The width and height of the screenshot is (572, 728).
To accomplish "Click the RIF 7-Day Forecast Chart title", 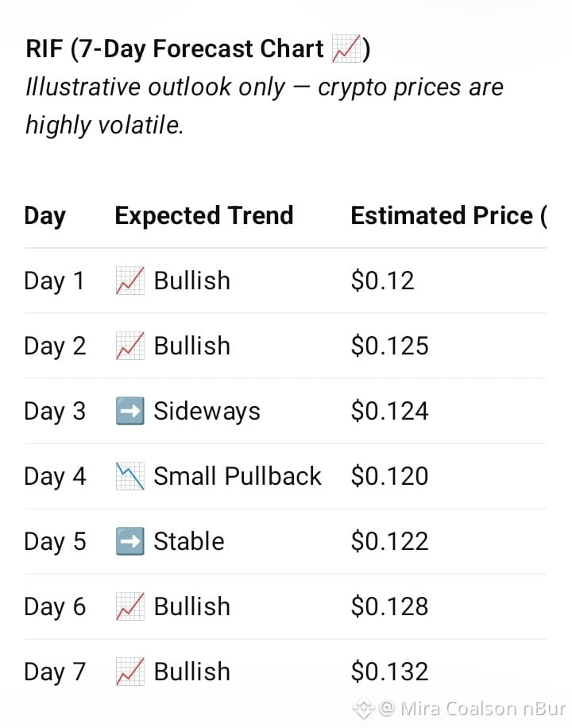I will point(199,48).
